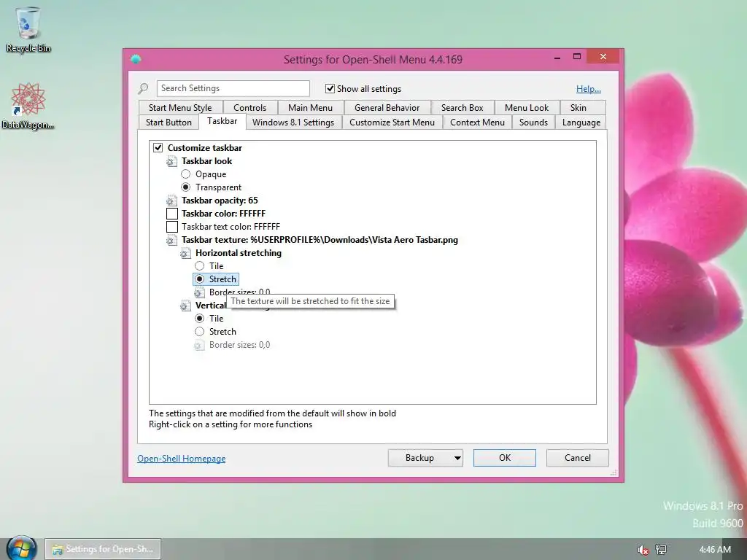Click the greyed Border sizes: 0,0 text below the second Stretch option

point(239,345)
